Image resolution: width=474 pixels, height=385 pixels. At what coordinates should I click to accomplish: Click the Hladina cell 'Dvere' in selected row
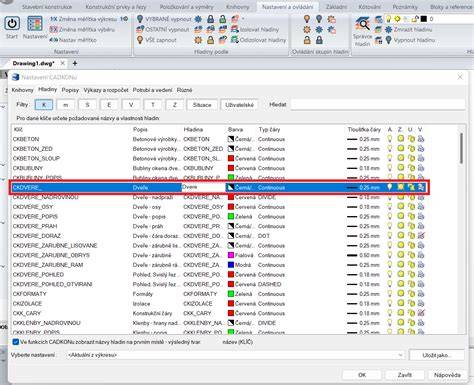click(204, 187)
